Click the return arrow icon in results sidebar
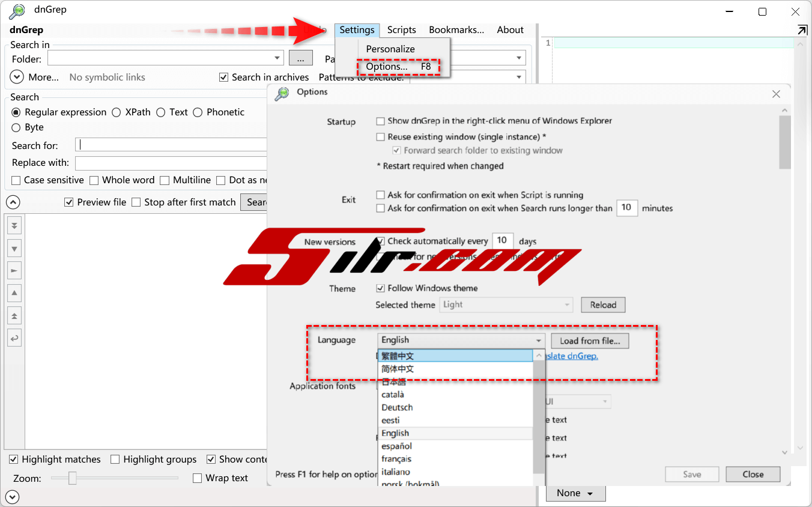This screenshot has width=812, height=507. (x=15, y=338)
